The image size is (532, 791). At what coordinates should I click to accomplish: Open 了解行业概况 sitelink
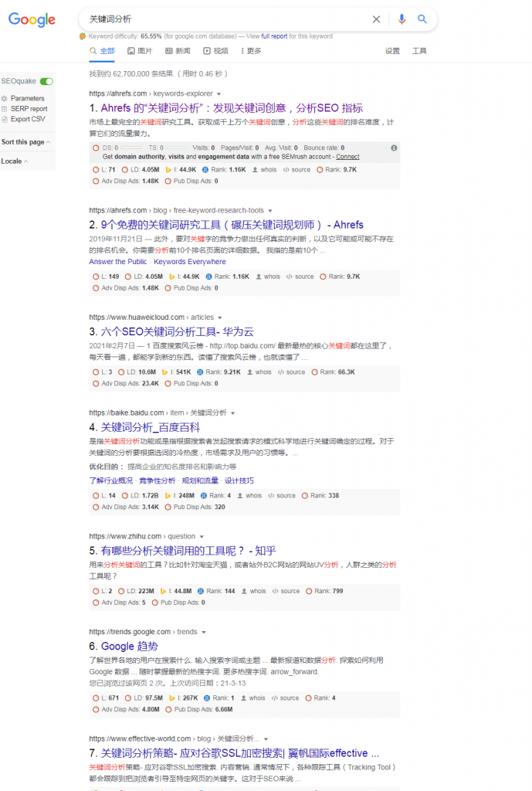tap(111, 480)
